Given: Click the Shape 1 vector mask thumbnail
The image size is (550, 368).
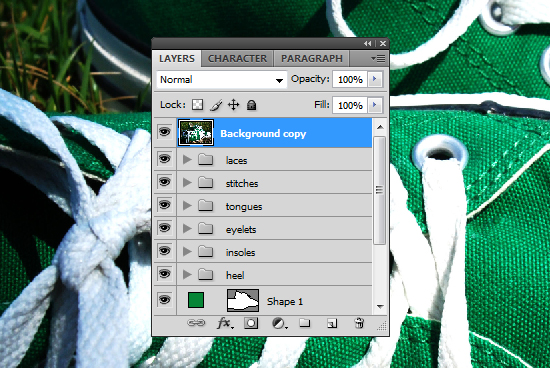Looking at the screenshot, I should [243, 300].
